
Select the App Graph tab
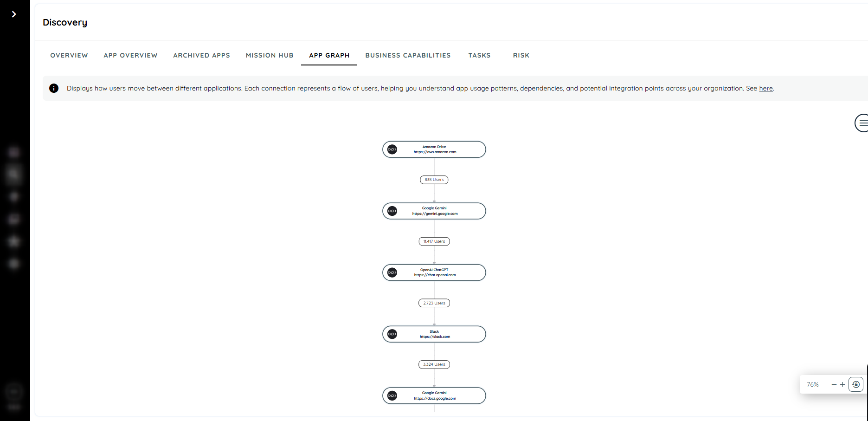[x=329, y=55]
